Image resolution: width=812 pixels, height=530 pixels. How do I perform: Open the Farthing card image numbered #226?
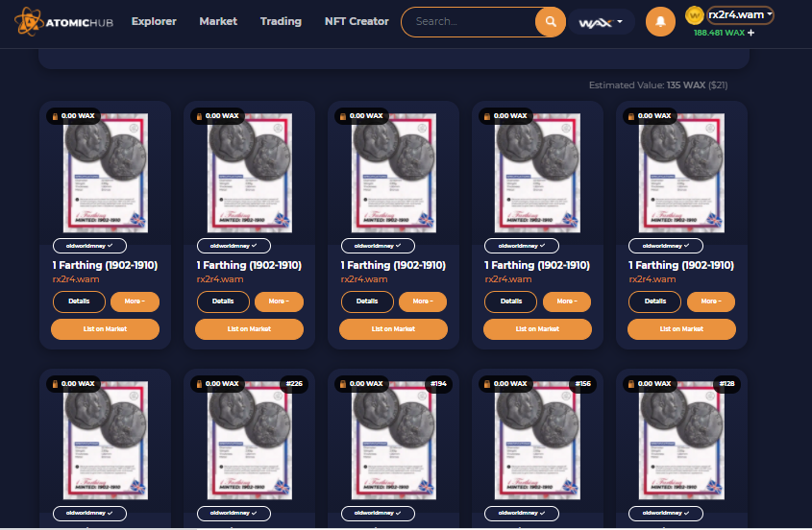(250, 441)
